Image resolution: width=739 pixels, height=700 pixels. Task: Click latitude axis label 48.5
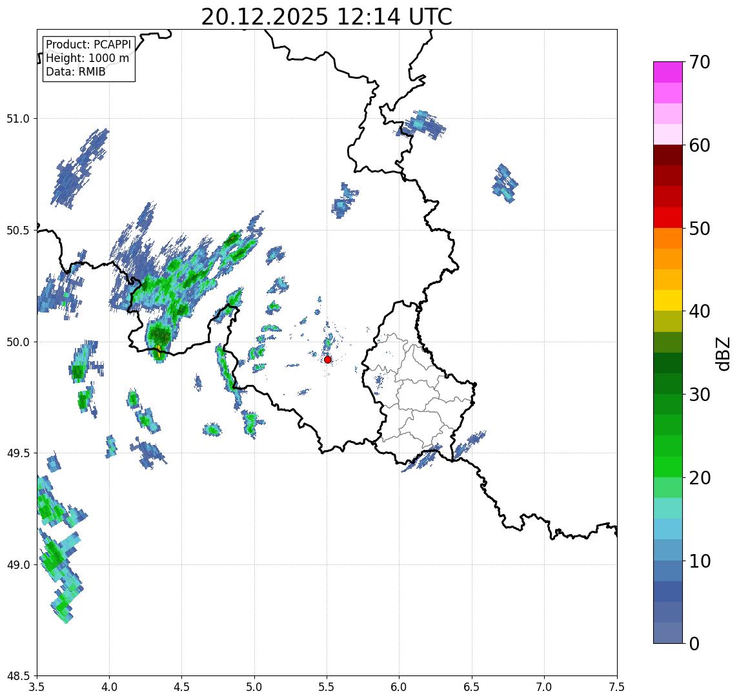click(x=18, y=676)
